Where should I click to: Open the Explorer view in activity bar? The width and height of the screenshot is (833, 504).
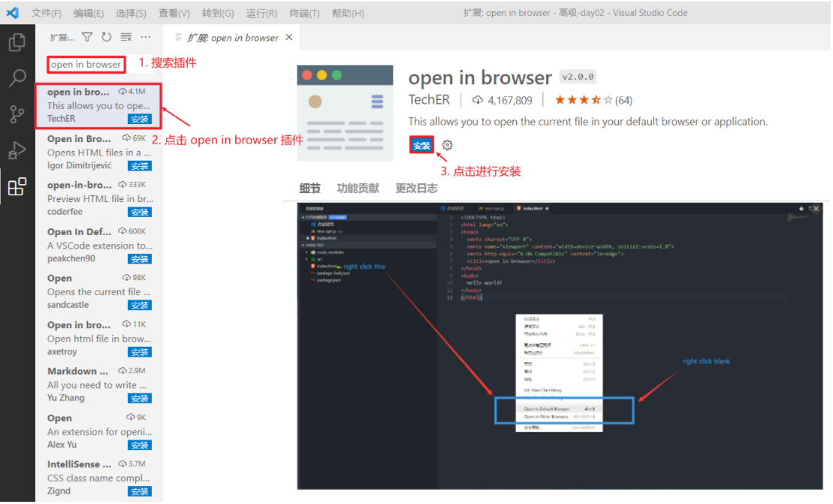click(17, 42)
